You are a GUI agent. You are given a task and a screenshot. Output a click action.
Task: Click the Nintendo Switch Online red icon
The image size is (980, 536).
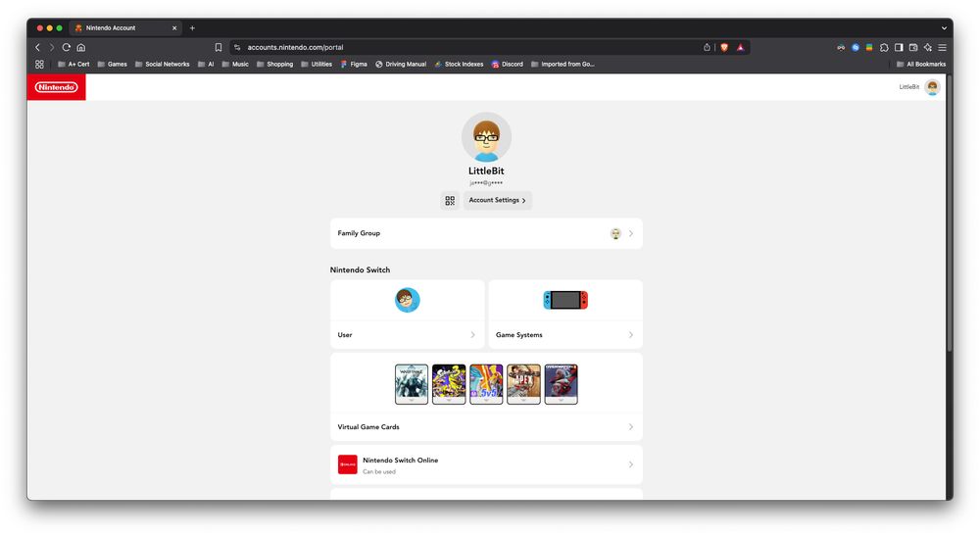click(x=348, y=464)
